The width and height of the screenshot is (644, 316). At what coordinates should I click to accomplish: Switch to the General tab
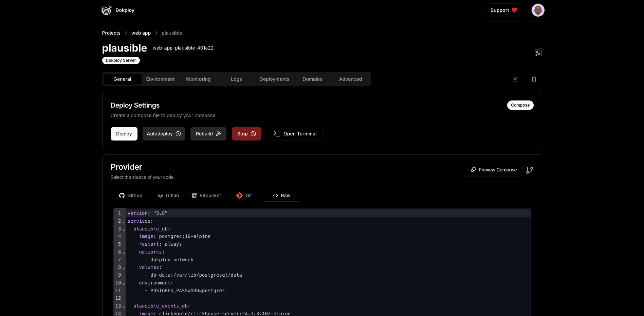pos(123,79)
